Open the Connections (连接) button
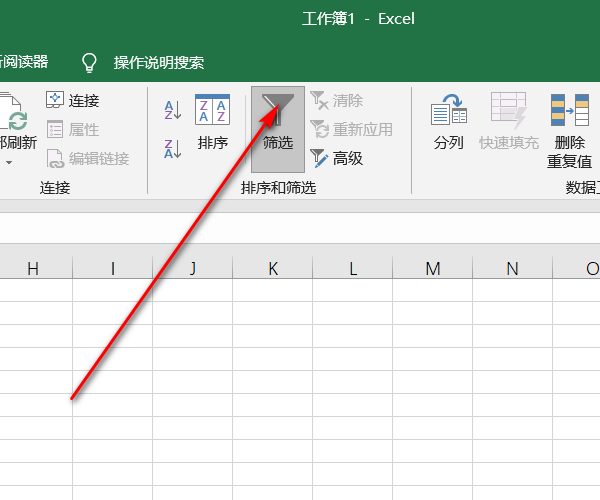The height and width of the screenshot is (500, 600). (73, 101)
